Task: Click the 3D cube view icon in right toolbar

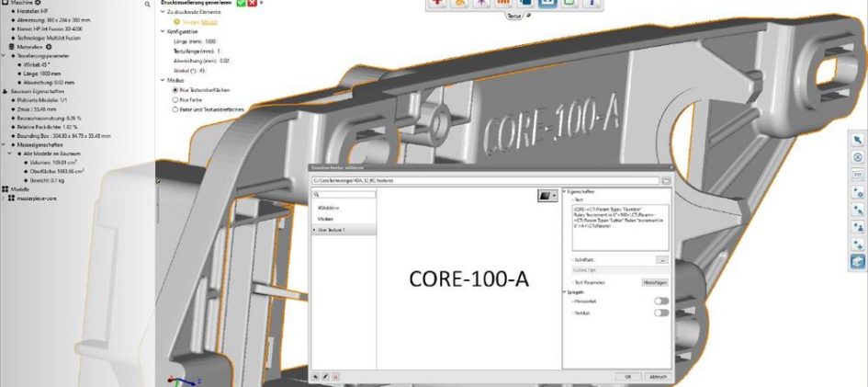Action: pos(857,262)
